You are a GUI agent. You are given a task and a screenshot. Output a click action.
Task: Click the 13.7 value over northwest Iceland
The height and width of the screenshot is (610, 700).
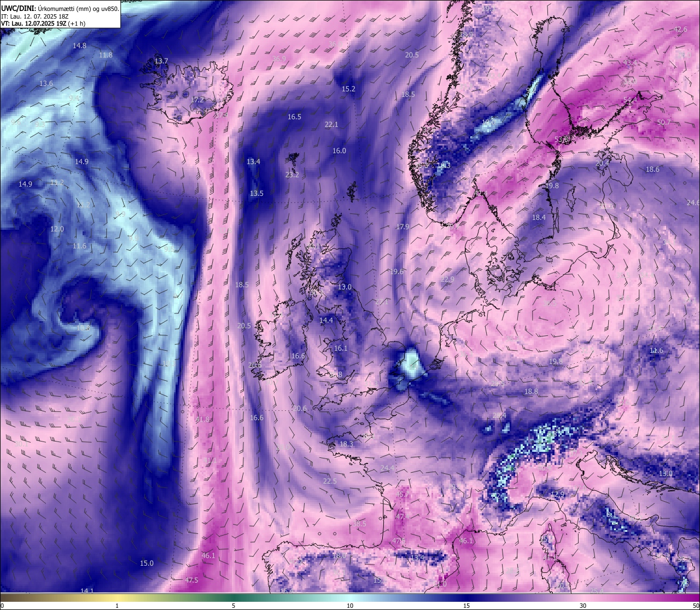point(161,61)
